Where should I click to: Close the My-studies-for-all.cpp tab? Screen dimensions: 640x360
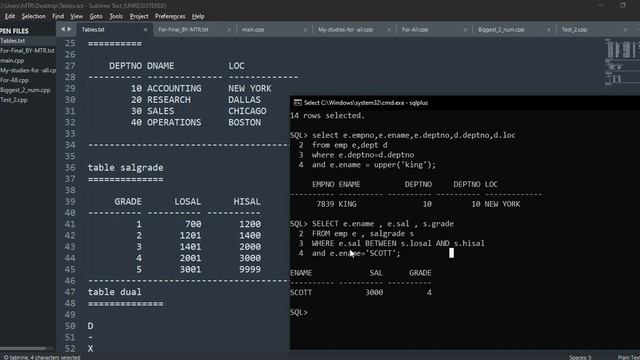(389, 30)
